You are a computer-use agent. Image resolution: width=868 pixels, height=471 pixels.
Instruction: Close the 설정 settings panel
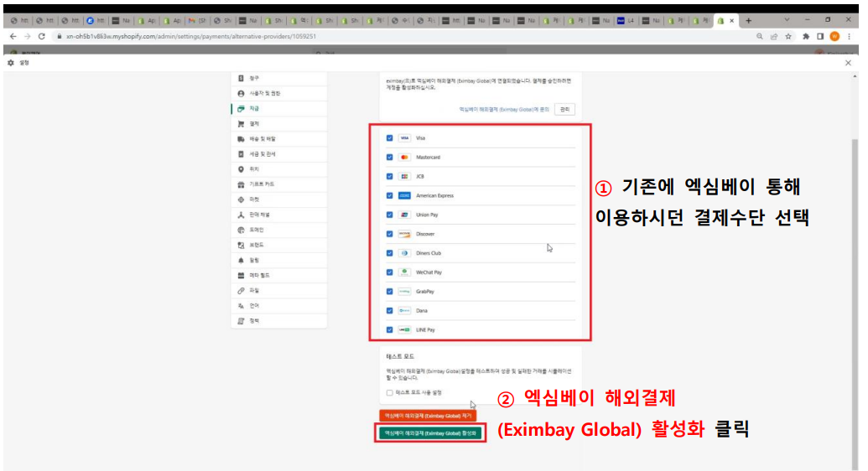848,63
